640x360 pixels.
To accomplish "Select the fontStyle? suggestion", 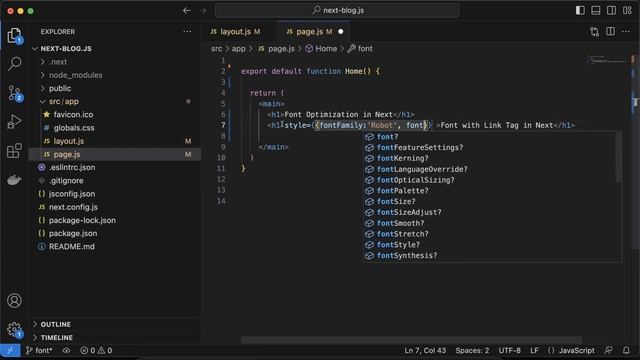I will [492, 245].
